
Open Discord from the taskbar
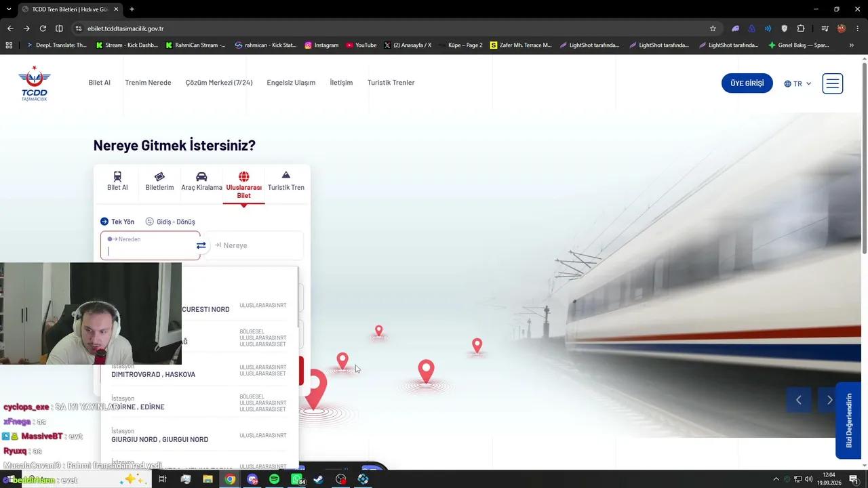pos(252,479)
